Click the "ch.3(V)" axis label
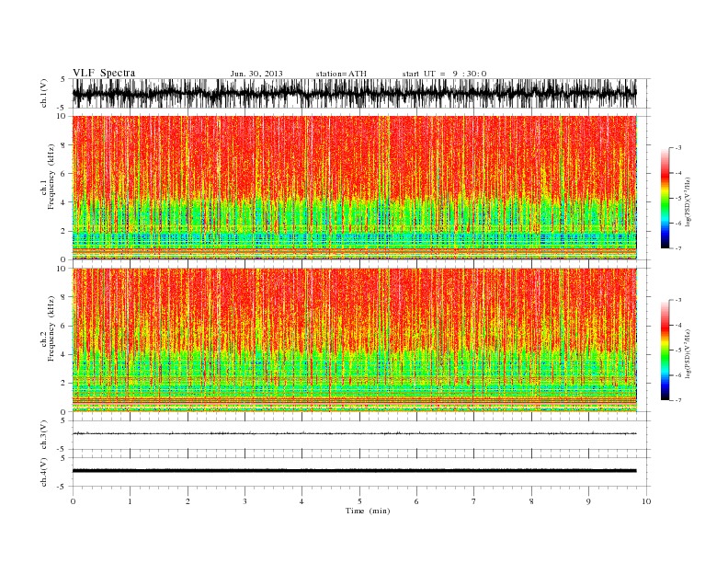 [44, 435]
